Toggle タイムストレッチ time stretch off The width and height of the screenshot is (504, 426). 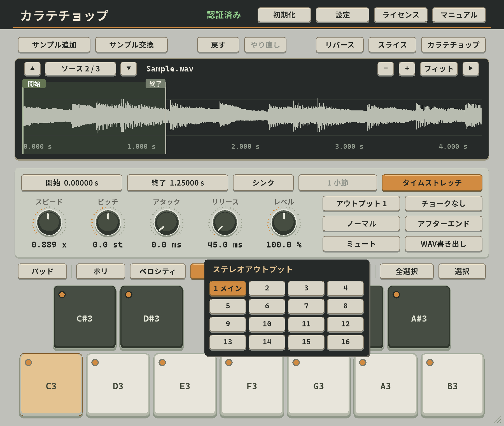(432, 183)
